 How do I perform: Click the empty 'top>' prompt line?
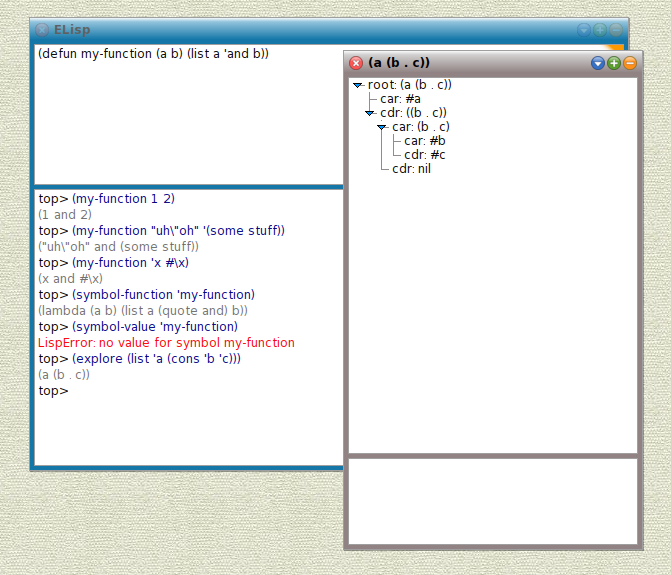pos(54,391)
